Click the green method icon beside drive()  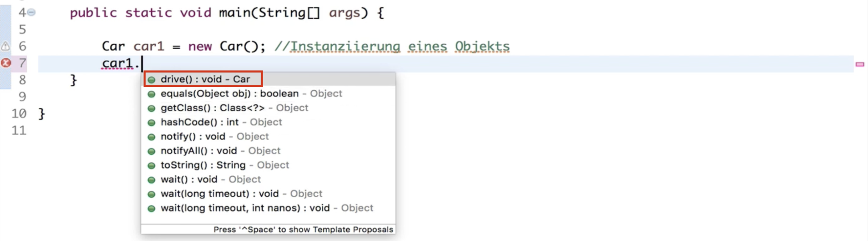point(151,80)
